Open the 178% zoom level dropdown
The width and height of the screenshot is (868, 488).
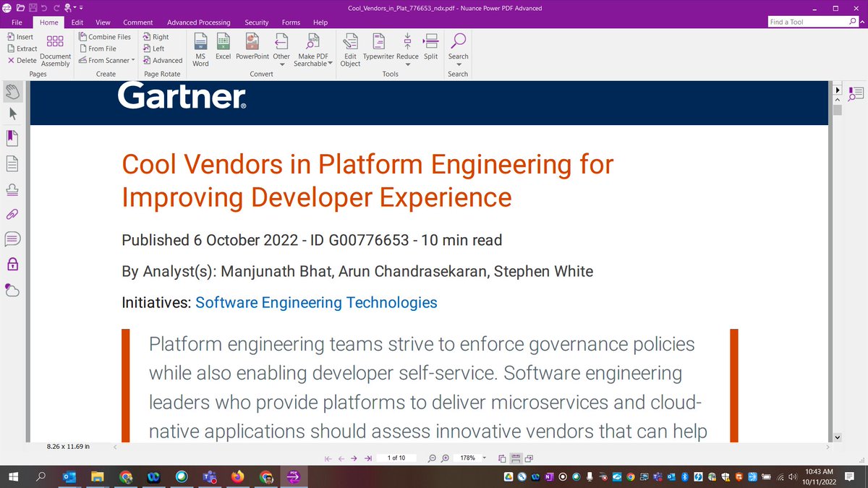pos(483,458)
